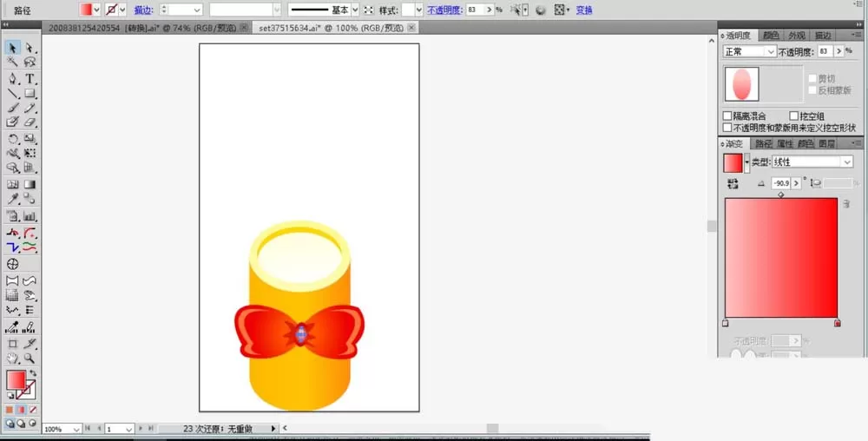Select the Rectangle tool
Screen dimensions: 868x441
[30, 94]
